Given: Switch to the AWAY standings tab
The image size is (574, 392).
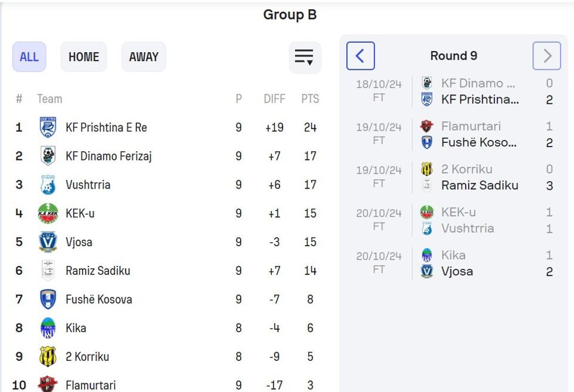Looking at the screenshot, I should tap(143, 57).
